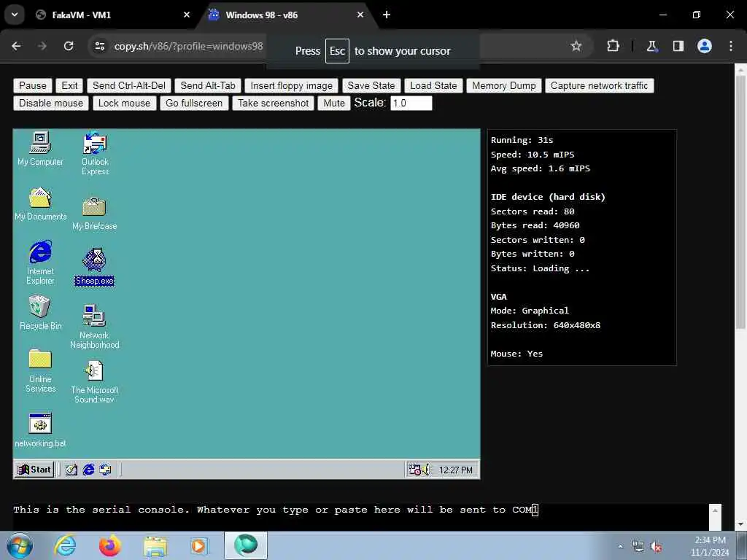Click the copy.sh address bar
Viewport: 747px width, 560px height.
189,46
